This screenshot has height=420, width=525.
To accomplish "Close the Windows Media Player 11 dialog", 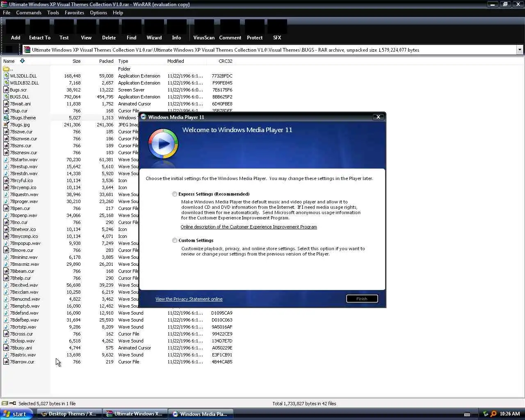I will coord(378,117).
